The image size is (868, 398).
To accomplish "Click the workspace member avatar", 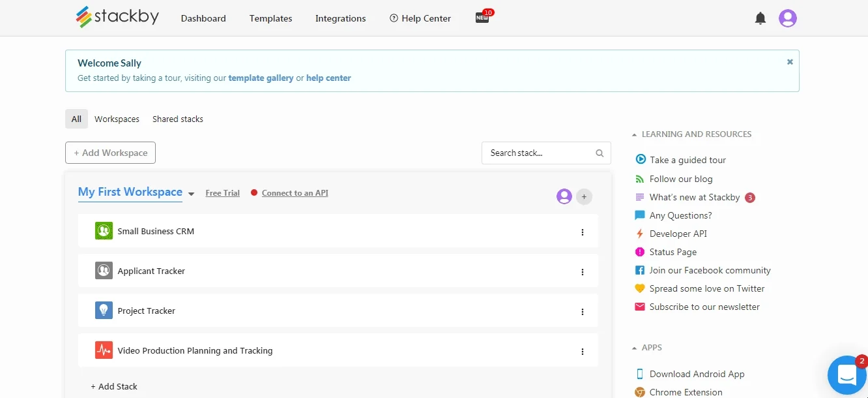I will coord(564,196).
